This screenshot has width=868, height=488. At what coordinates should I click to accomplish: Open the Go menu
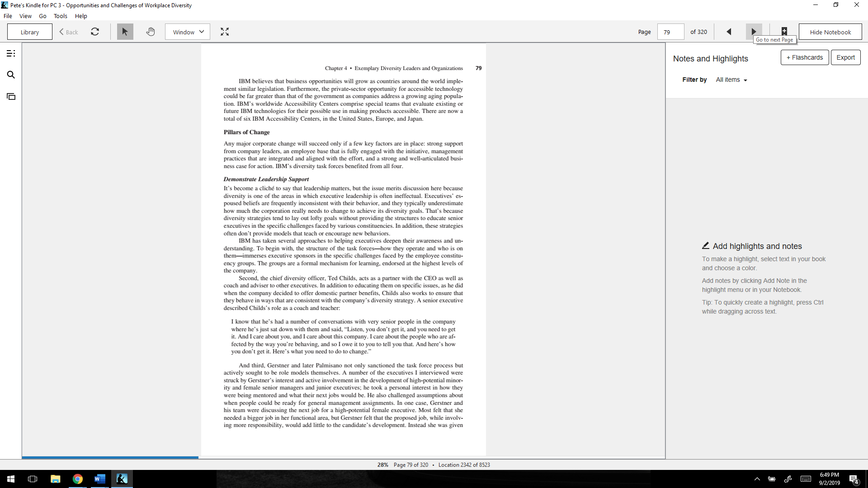tap(43, 16)
